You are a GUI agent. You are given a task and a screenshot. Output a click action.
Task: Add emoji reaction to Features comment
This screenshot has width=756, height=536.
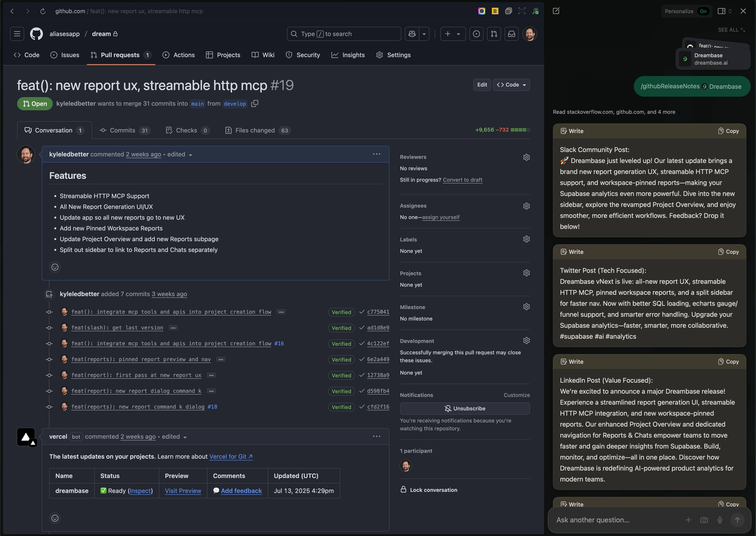coord(55,267)
